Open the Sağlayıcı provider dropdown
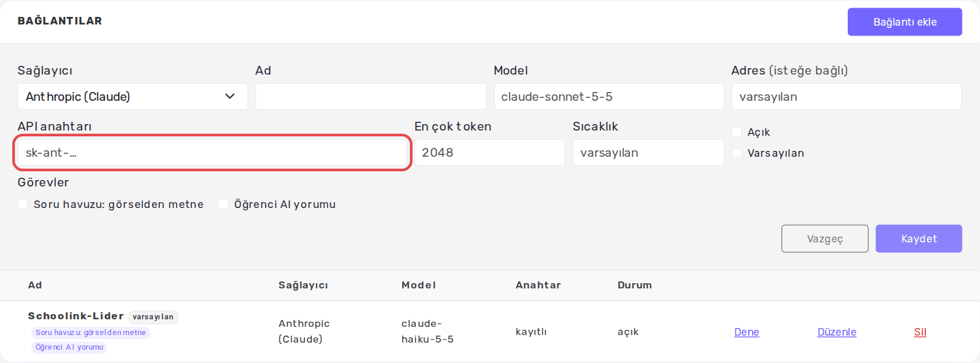Viewport: 980px width, 363px height. click(x=133, y=97)
